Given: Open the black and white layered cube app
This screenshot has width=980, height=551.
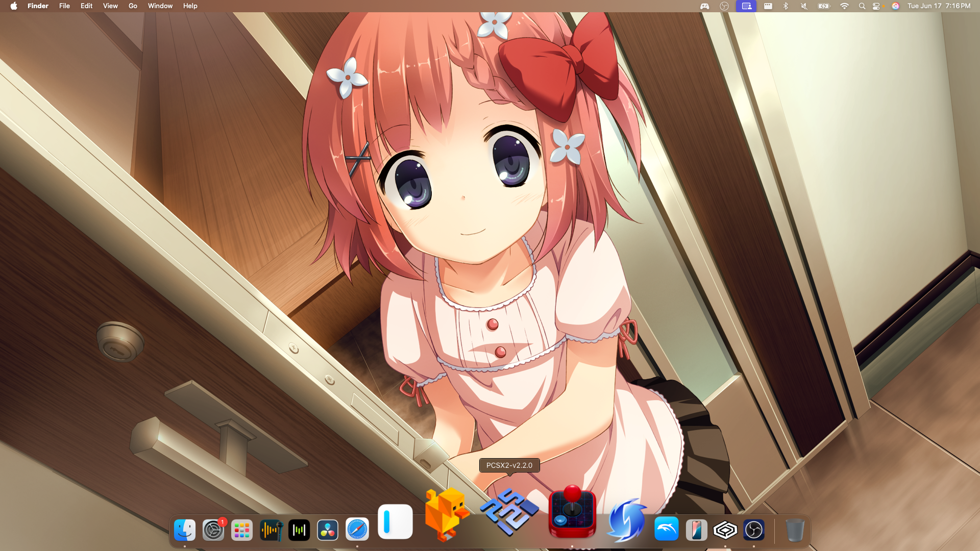Looking at the screenshot, I should [725, 531].
